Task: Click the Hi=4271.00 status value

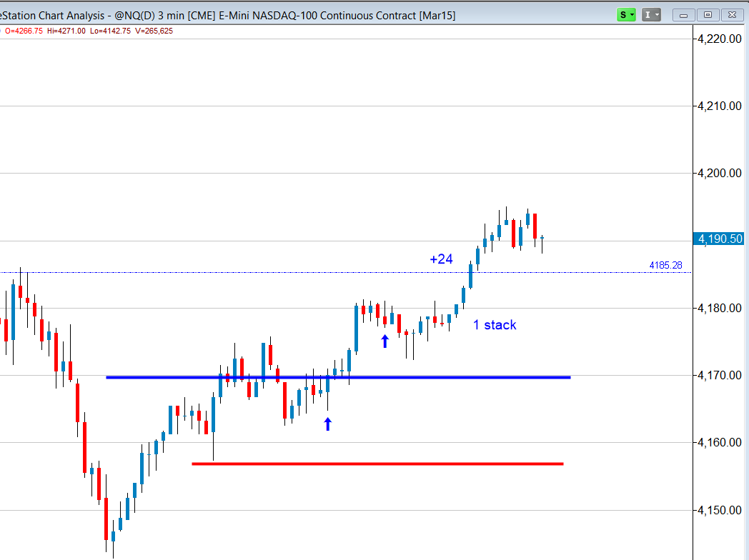Action: (x=66, y=31)
